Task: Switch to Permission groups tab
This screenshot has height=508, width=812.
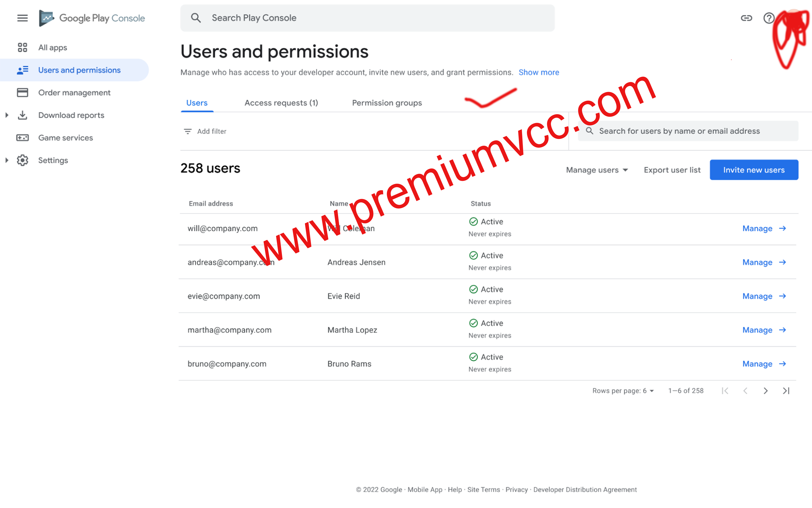Action: 387,103
